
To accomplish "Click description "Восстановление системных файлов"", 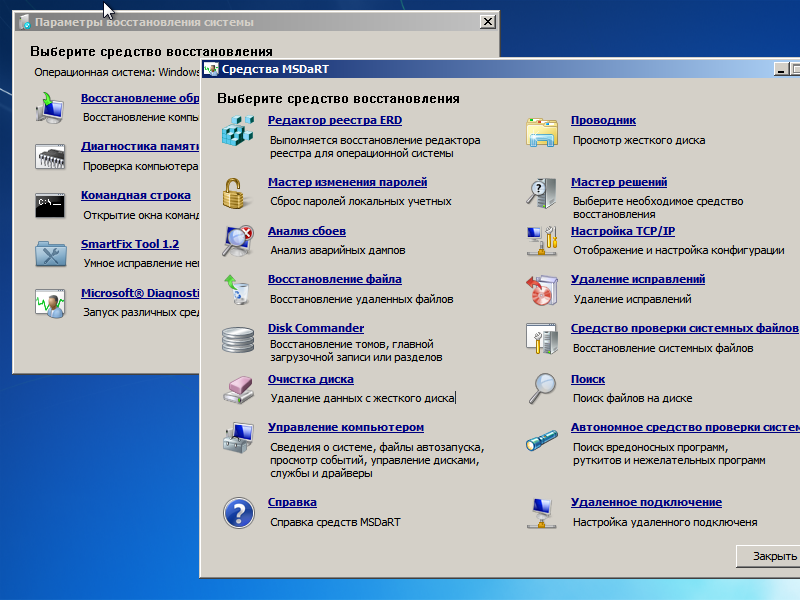I will click(663, 348).
